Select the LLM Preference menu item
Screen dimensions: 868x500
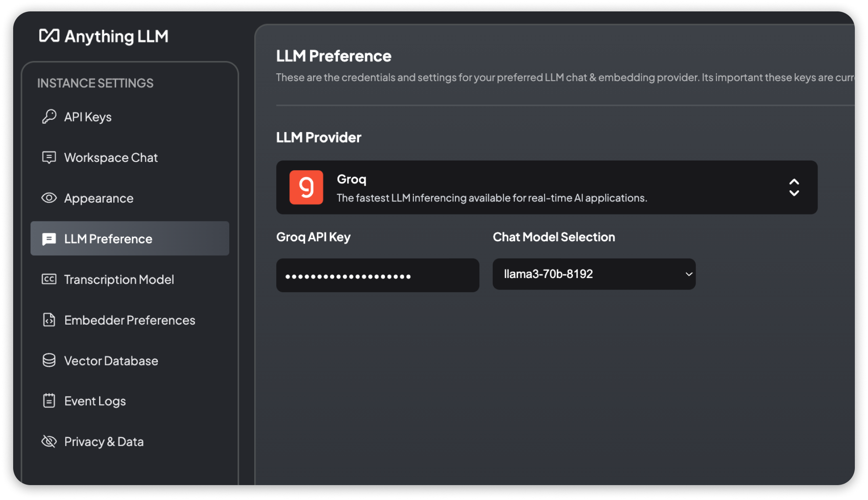(130, 239)
